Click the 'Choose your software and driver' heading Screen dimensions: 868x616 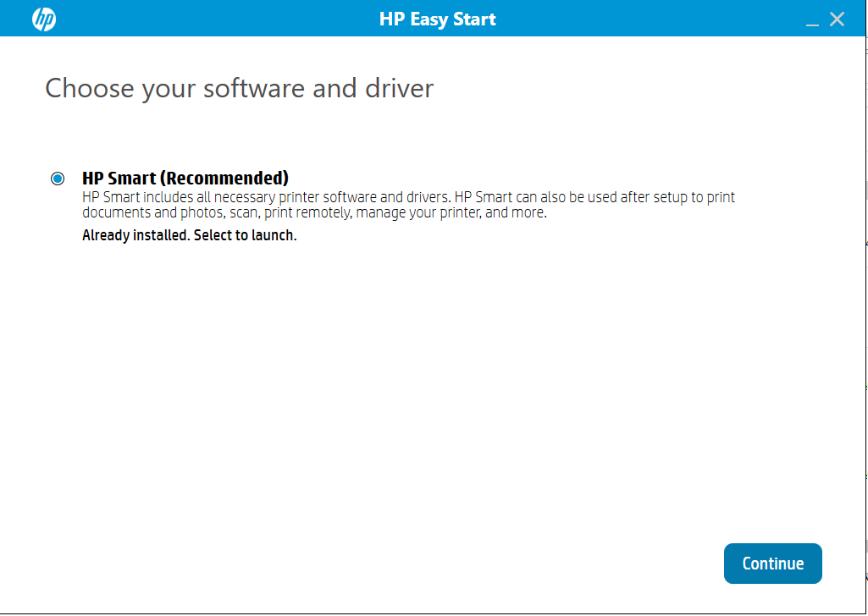pos(239,87)
